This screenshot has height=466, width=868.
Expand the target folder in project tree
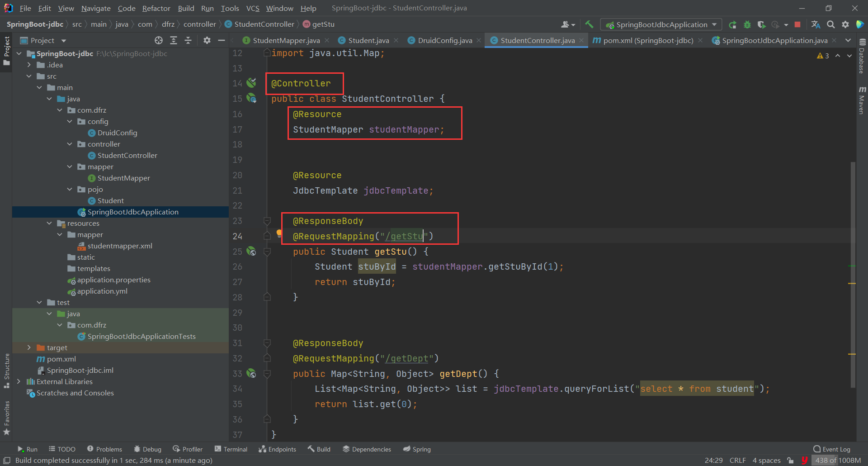29,347
